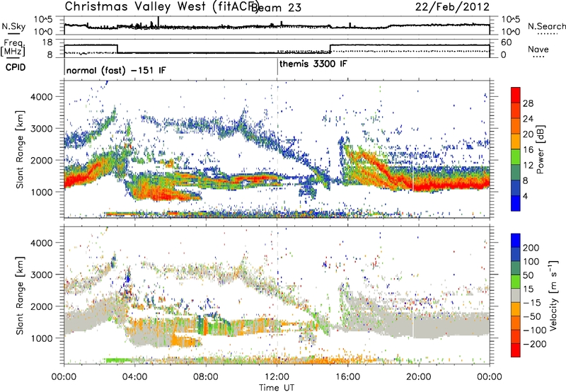Click the 'CPID' row label

[x=16, y=67]
